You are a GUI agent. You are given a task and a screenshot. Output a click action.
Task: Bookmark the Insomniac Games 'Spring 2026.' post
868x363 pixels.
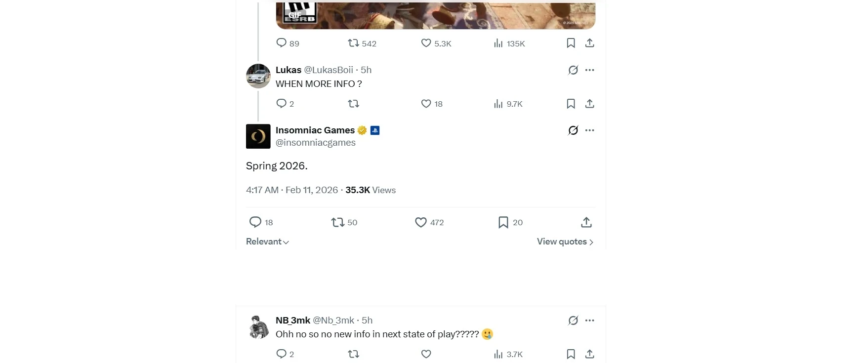point(503,222)
